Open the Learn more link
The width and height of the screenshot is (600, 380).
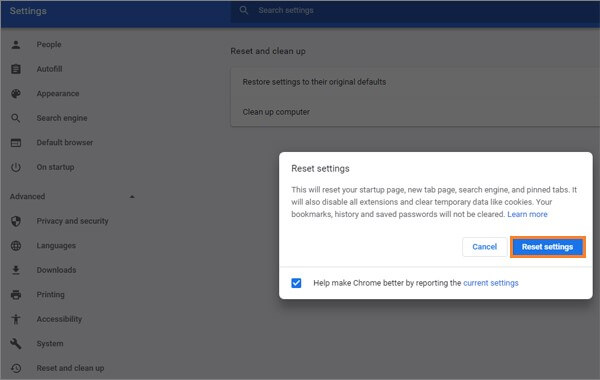coord(527,214)
